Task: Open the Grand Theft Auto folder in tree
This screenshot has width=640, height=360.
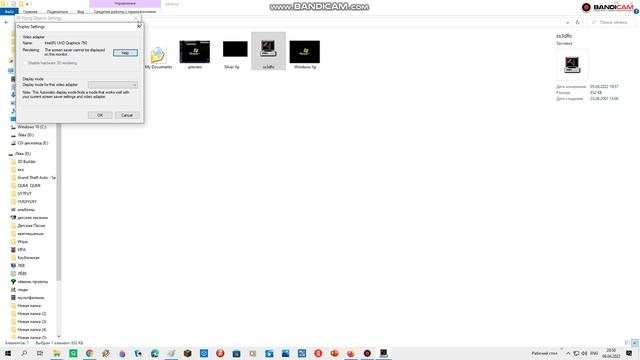Action: [36, 178]
